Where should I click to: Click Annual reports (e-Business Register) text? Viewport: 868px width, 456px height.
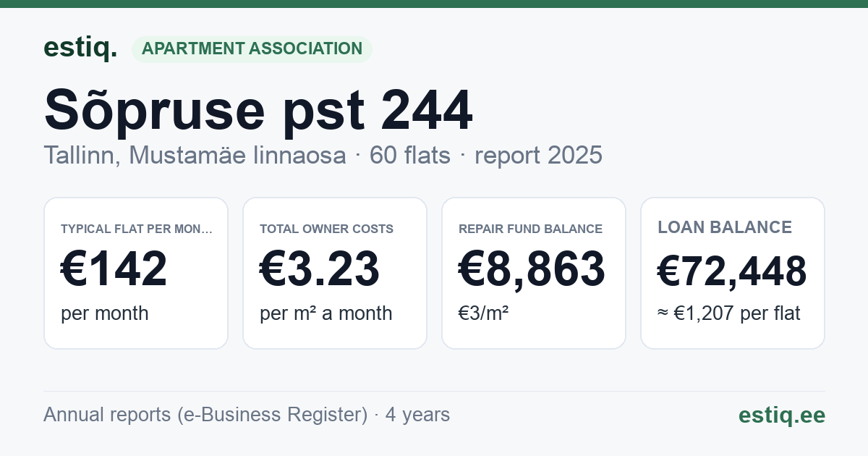[205, 415]
